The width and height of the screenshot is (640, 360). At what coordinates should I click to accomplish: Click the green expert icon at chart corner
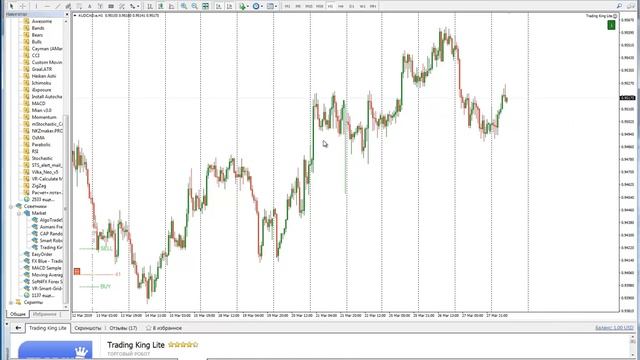[611, 25]
